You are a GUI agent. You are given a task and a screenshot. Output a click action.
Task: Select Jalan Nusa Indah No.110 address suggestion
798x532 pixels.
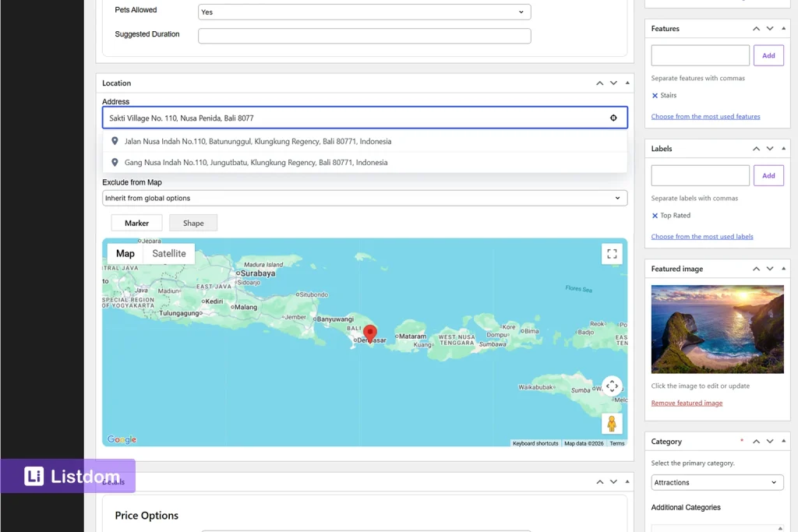pyautogui.click(x=365, y=142)
